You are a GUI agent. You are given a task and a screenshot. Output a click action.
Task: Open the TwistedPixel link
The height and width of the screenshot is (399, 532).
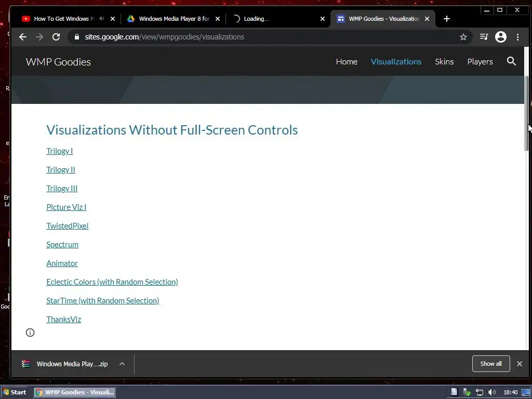tap(67, 225)
